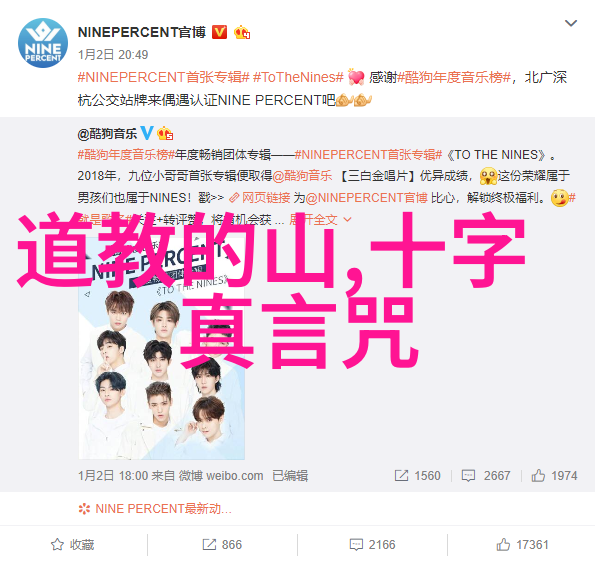The image size is (595, 562).
Task: Click the blue V badge next to 酷狗音乐
Action: 147,133
